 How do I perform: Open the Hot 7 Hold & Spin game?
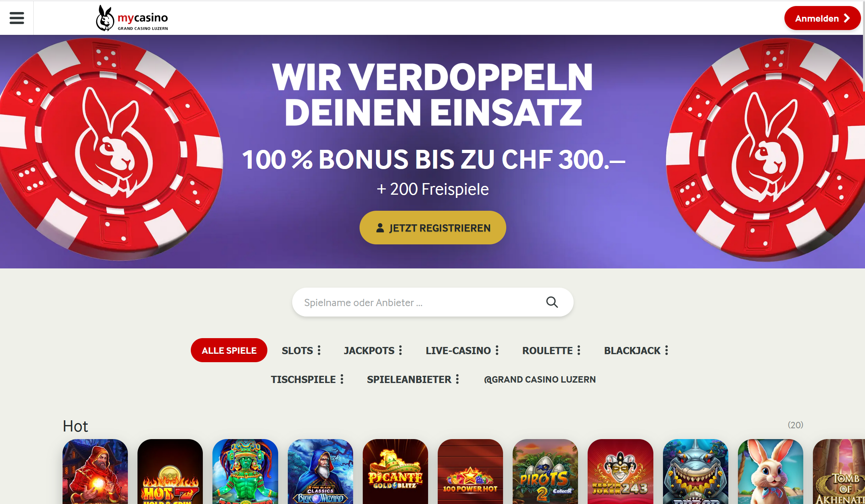tap(170, 471)
